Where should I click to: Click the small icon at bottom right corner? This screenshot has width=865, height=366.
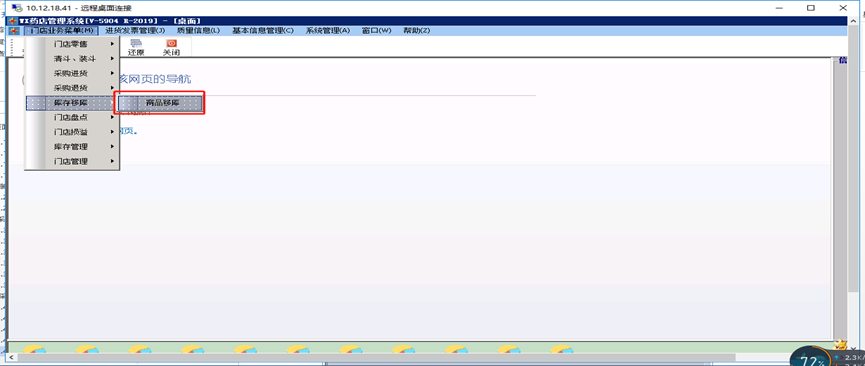[x=840, y=344]
